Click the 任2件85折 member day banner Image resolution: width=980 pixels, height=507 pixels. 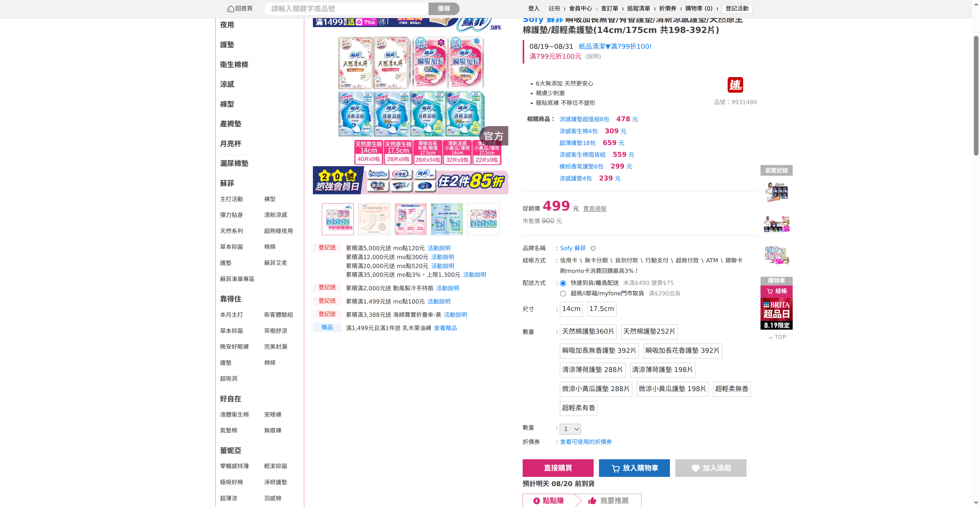(x=410, y=180)
